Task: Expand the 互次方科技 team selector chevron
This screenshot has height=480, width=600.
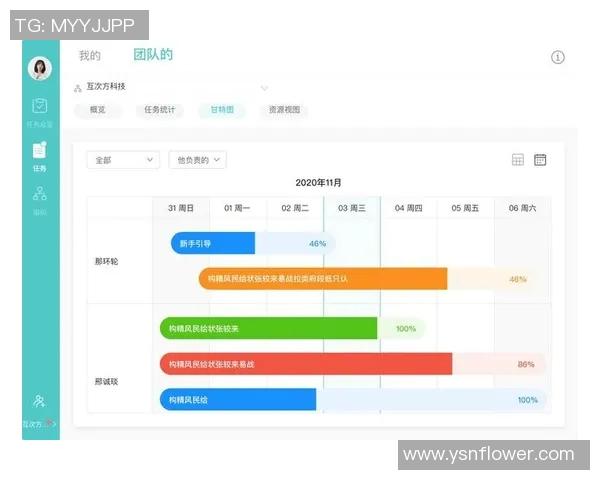Action: pyautogui.click(x=264, y=88)
